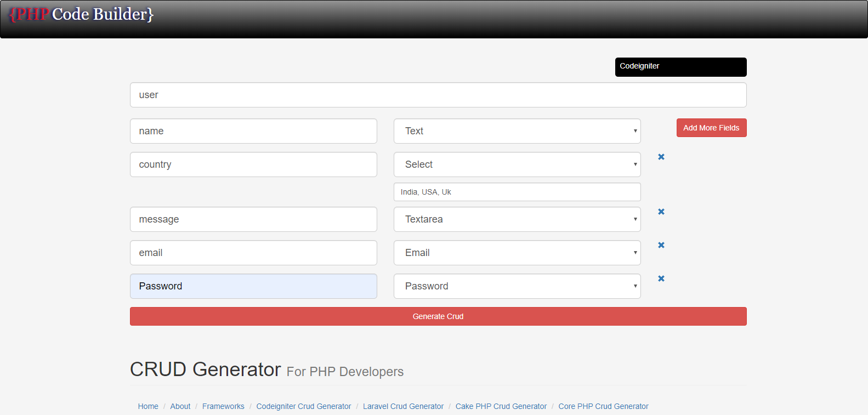The height and width of the screenshot is (415, 868).
Task: Delete the message row using its X icon
Action: 661,212
